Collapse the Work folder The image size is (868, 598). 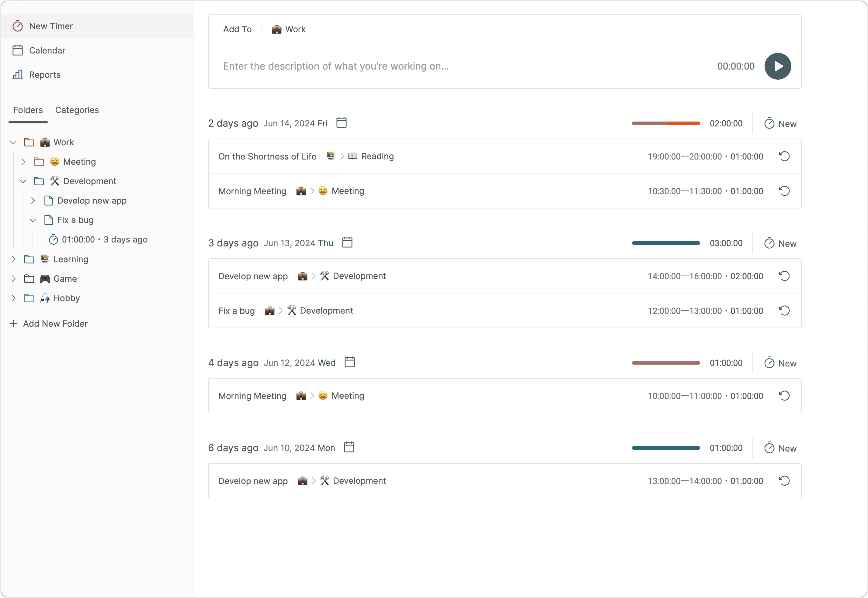coord(13,143)
